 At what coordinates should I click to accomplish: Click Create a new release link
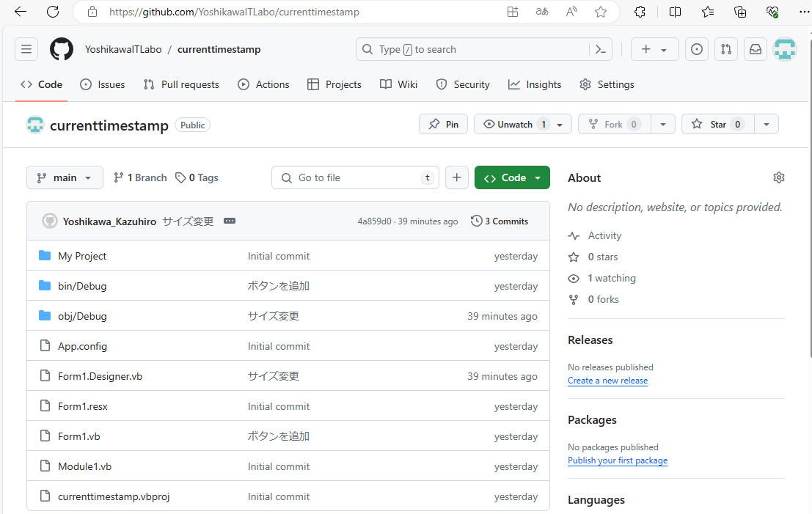click(607, 381)
